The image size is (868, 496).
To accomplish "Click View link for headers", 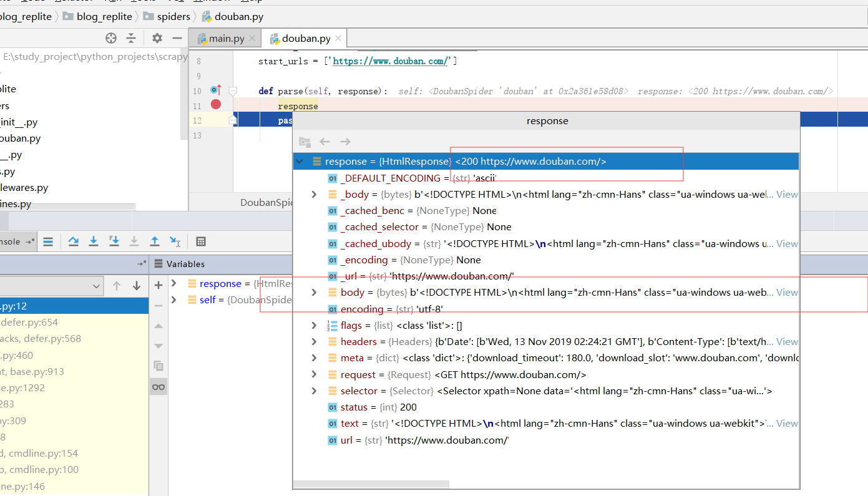I will [786, 342].
